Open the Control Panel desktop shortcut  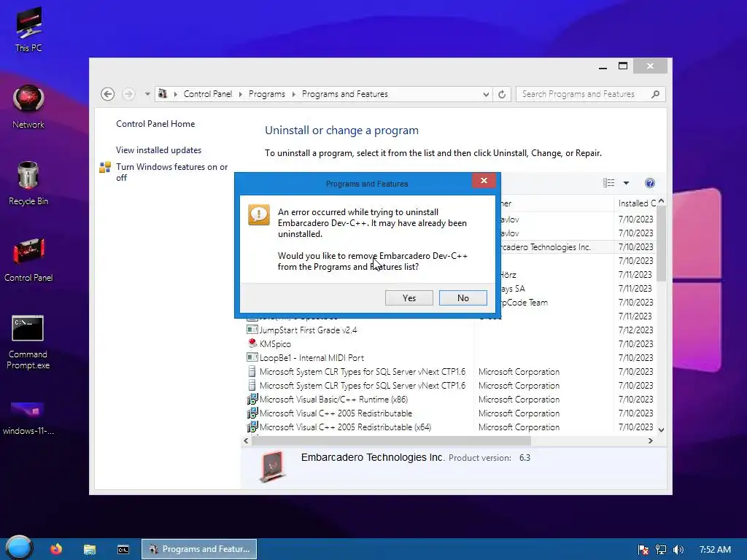tap(28, 260)
